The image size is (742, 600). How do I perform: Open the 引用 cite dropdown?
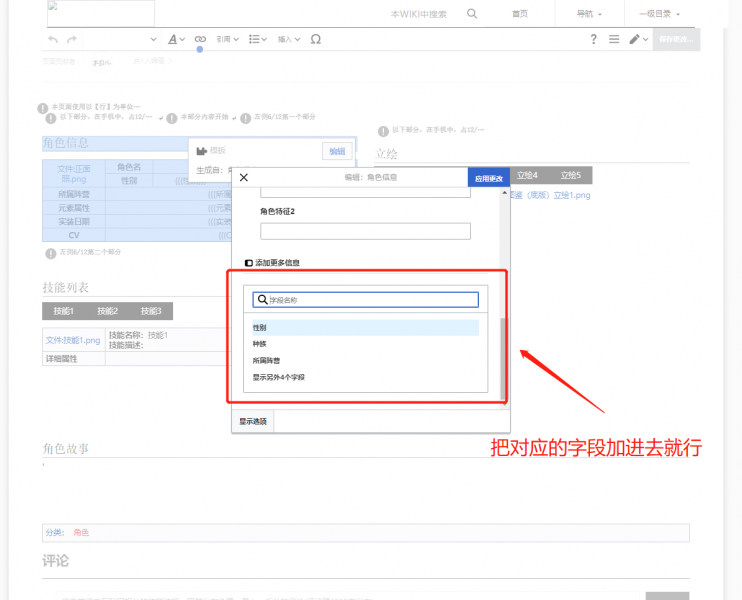228,39
